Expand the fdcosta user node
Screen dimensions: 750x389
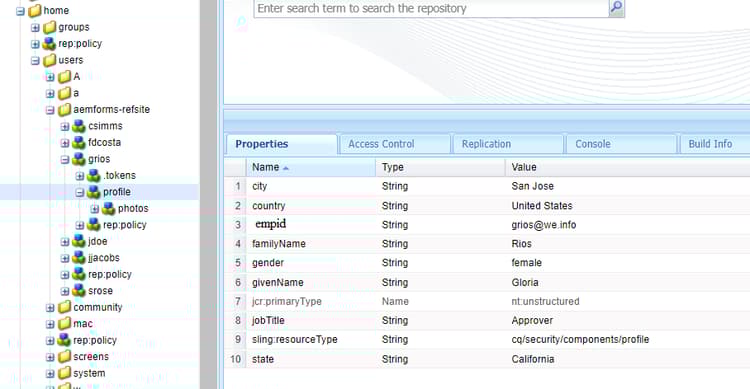pyautogui.click(x=65, y=143)
